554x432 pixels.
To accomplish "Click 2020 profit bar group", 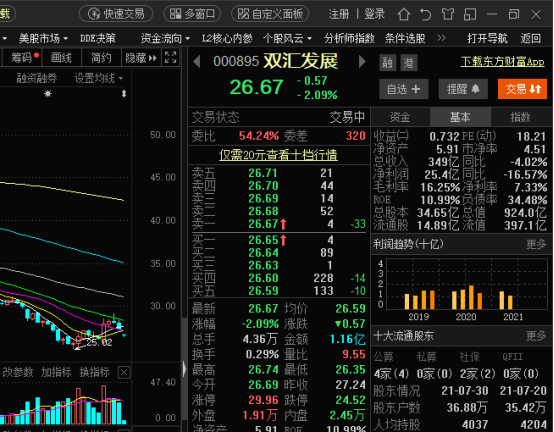I will tap(467, 297).
